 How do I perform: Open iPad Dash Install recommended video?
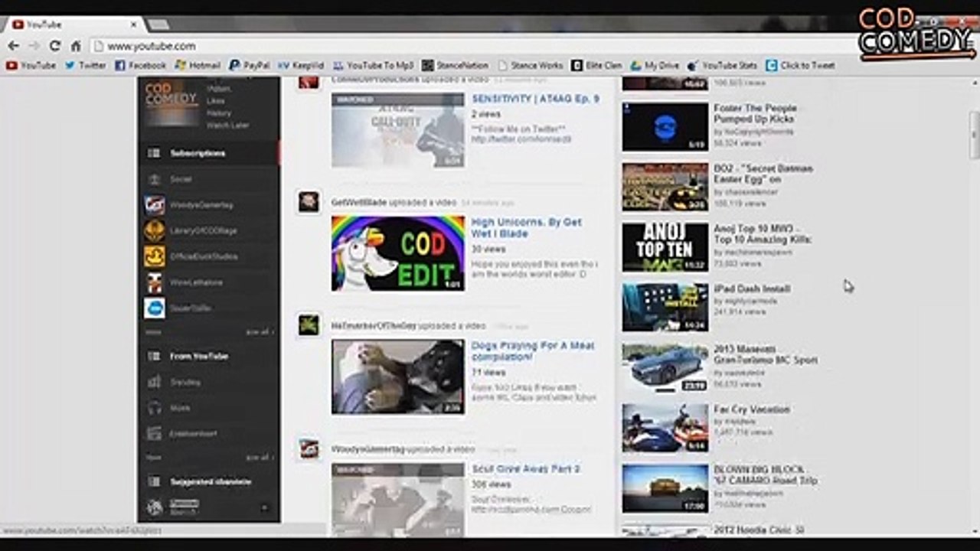(x=752, y=289)
